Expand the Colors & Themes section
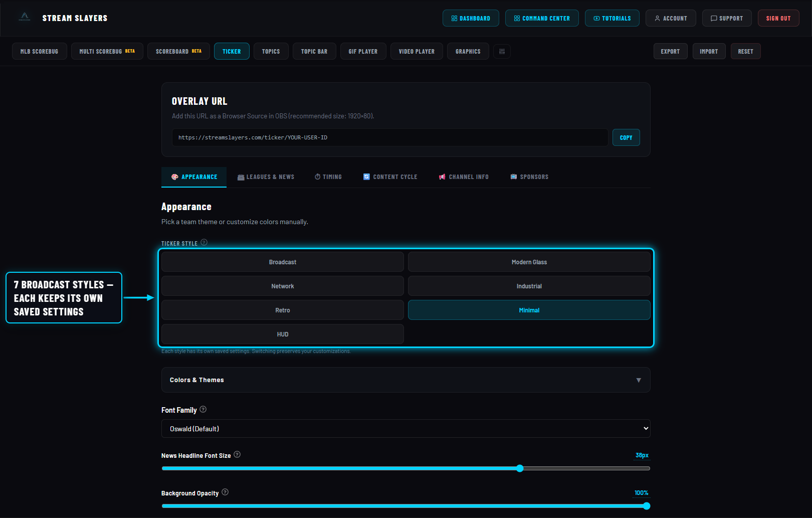 (406, 380)
